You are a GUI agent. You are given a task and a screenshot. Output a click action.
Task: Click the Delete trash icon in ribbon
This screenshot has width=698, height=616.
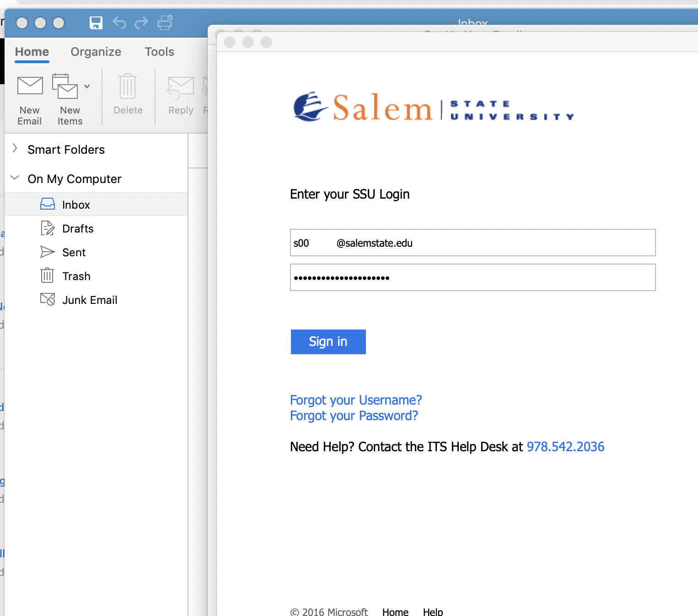pyautogui.click(x=128, y=86)
